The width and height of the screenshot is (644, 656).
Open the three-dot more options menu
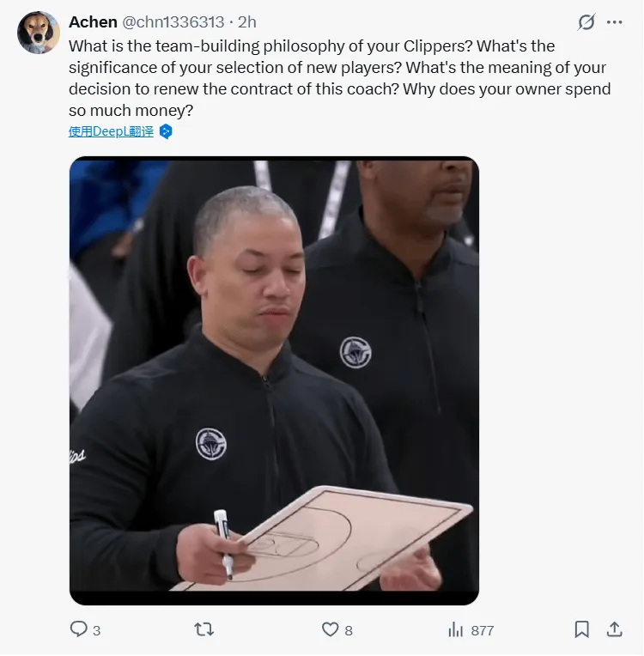(x=614, y=22)
